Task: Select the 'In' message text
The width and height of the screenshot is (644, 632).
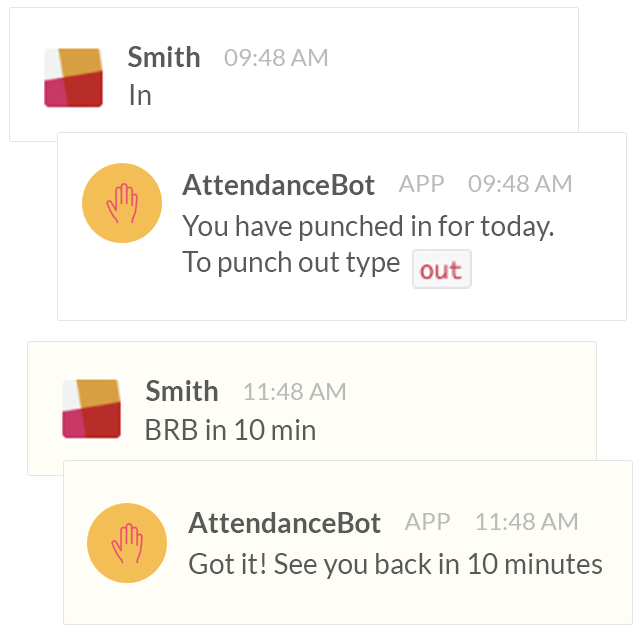Action: (140, 95)
